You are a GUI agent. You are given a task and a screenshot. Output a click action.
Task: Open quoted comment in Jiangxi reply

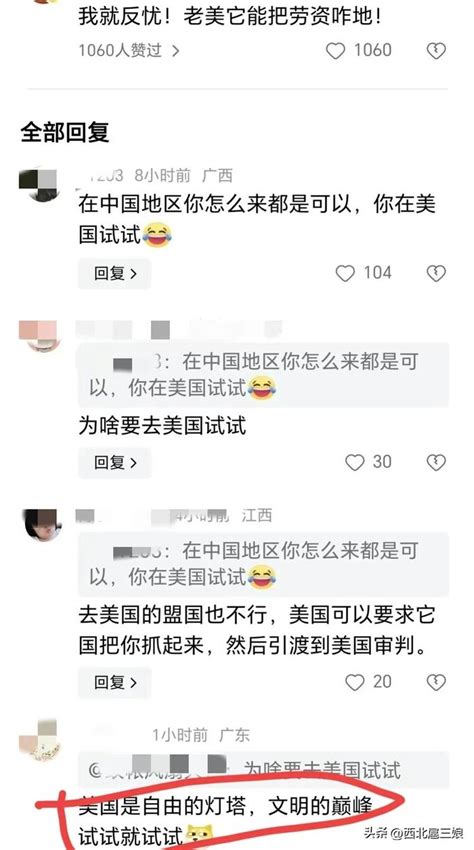pos(264,564)
